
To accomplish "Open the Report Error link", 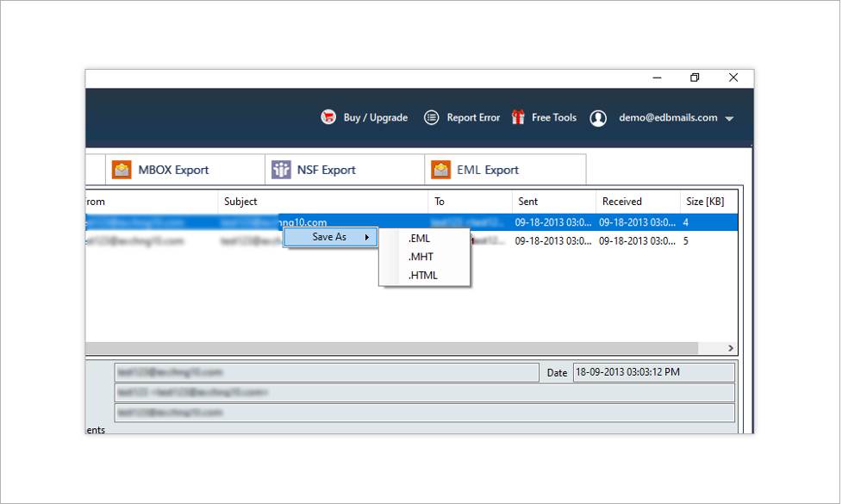I will tap(472, 118).
